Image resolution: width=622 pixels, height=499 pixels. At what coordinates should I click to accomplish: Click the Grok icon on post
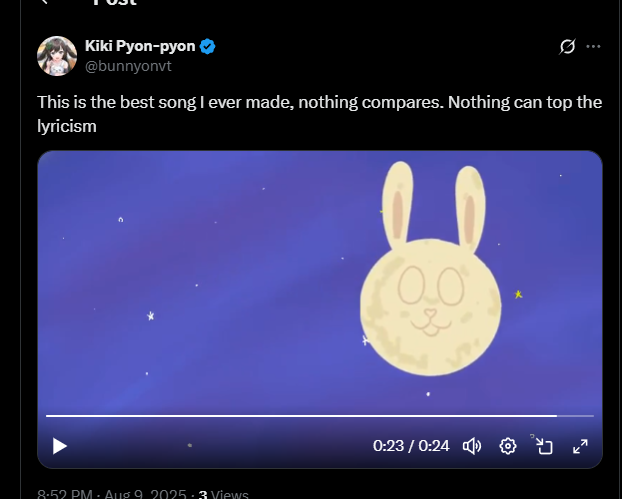coord(567,47)
